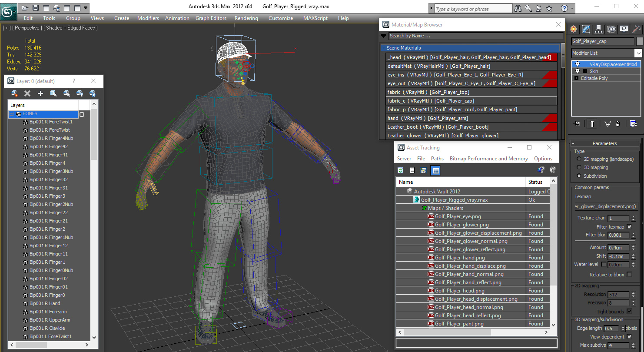644x352 pixels.
Task: Click Shaded + Edged Faces viewport label
Action: click(x=72, y=28)
